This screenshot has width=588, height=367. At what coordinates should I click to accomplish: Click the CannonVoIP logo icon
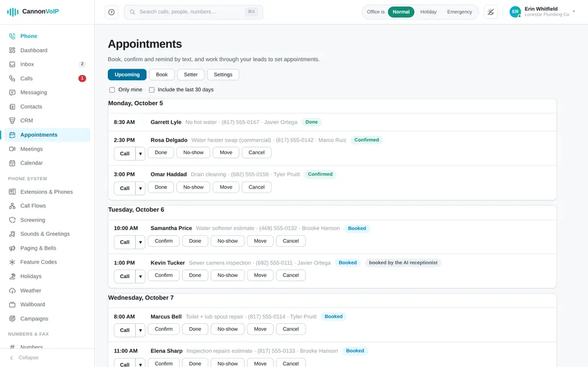[x=12, y=12]
